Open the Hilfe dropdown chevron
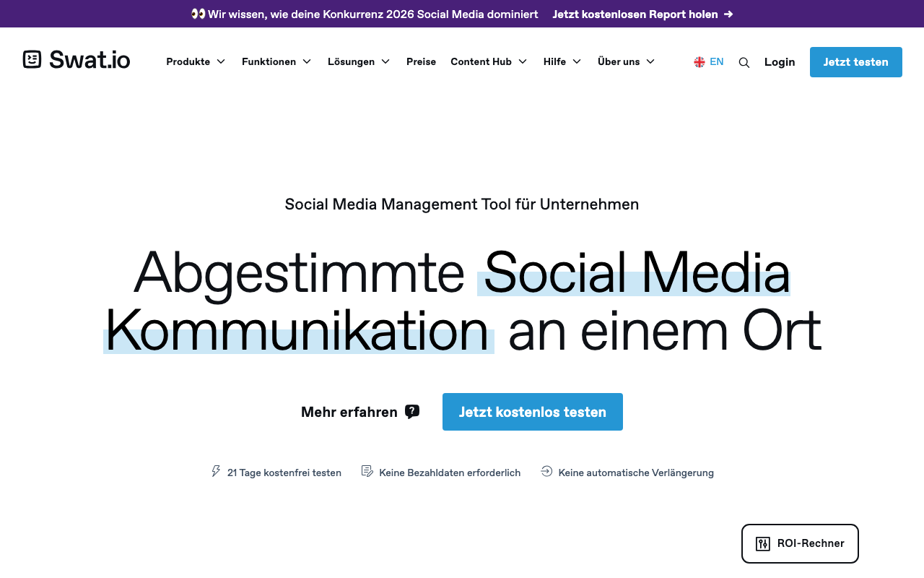 [x=577, y=62]
